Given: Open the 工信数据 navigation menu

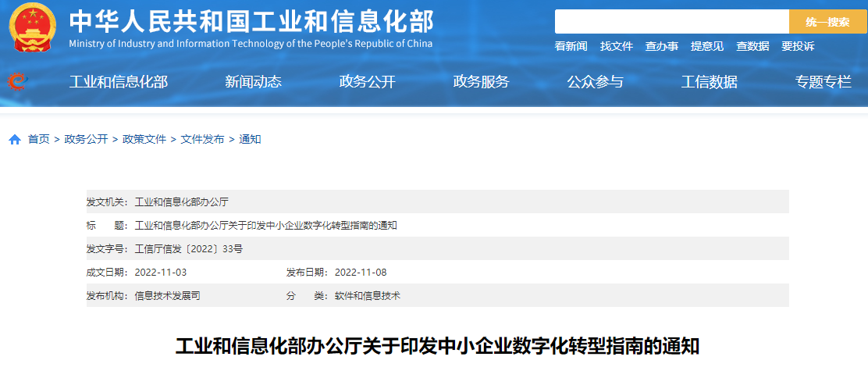Looking at the screenshot, I should [x=709, y=81].
